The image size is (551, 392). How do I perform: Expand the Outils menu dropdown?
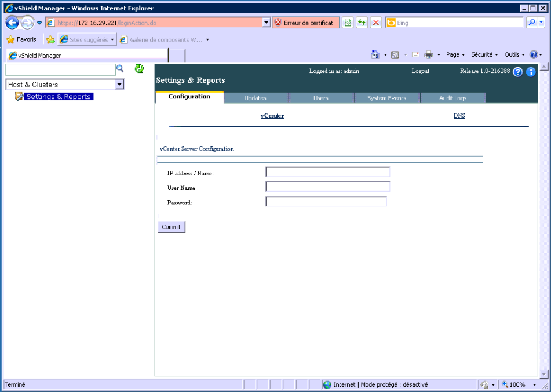[x=514, y=54]
